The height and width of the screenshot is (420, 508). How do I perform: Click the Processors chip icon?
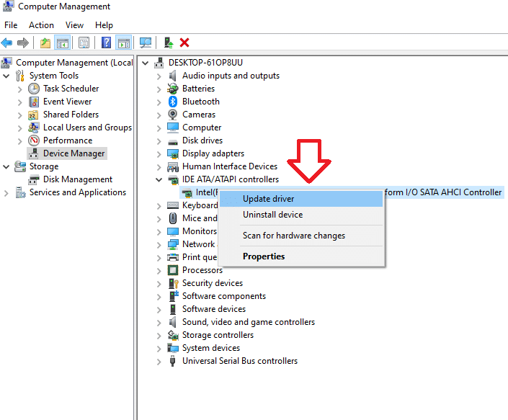tap(173, 270)
